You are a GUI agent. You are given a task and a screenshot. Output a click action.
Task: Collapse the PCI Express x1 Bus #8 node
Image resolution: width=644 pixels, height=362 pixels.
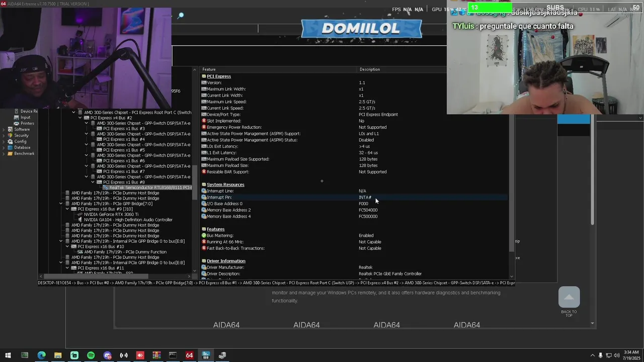(93, 182)
